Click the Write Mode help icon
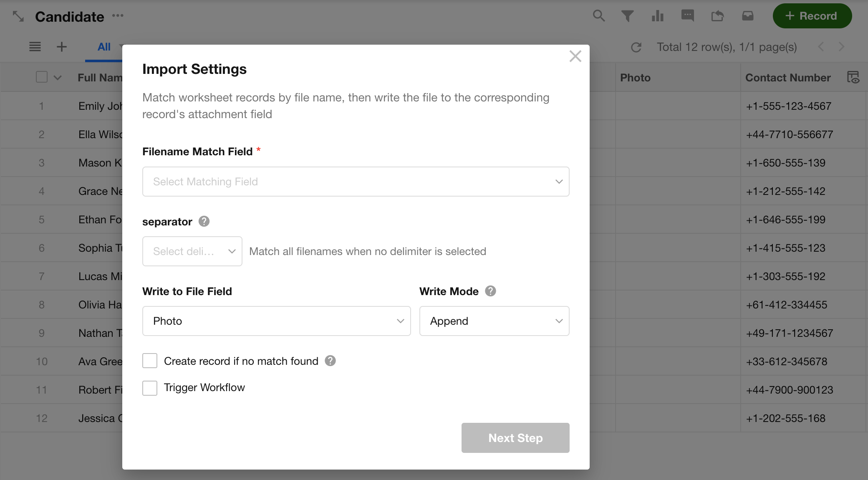This screenshot has height=480, width=868. [x=490, y=291]
